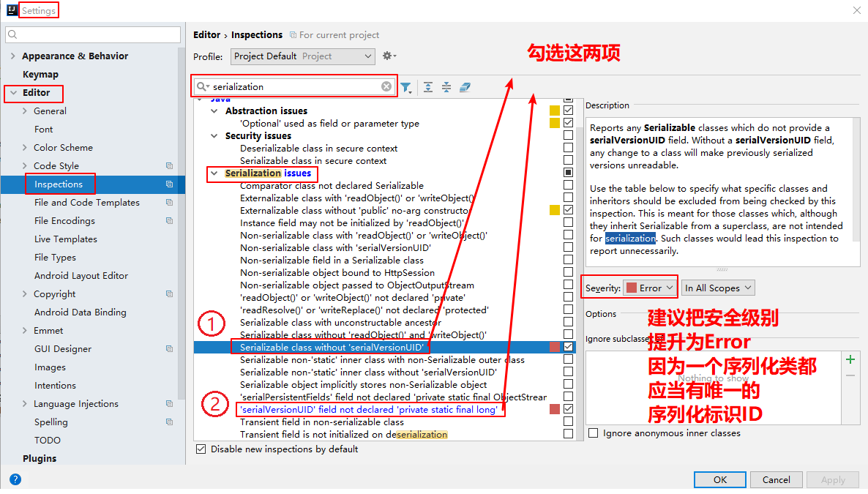Collapse the Editor section
868x494 pixels.
point(13,92)
